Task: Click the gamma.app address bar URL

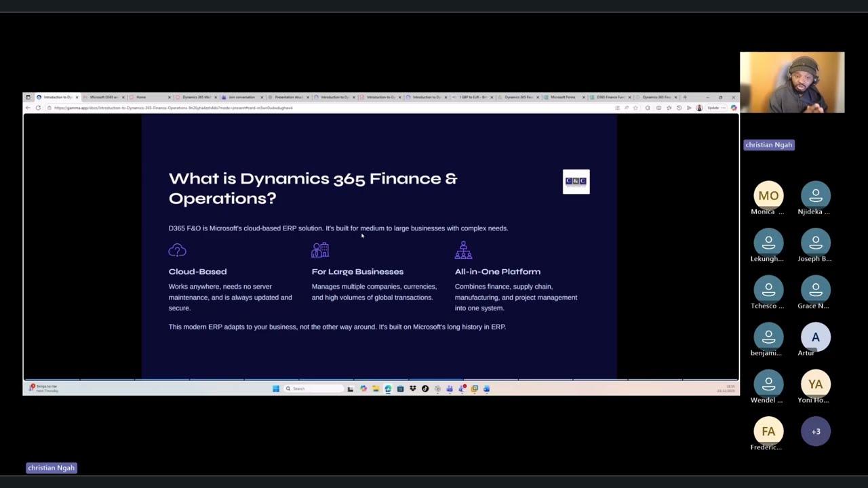Action: coord(174,108)
